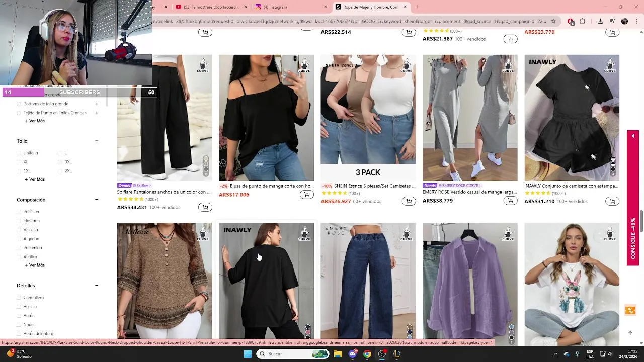Add INAWLY Conjunto de camiseta to cart
This screenshot has width=644, height=362.
[612, 201]
